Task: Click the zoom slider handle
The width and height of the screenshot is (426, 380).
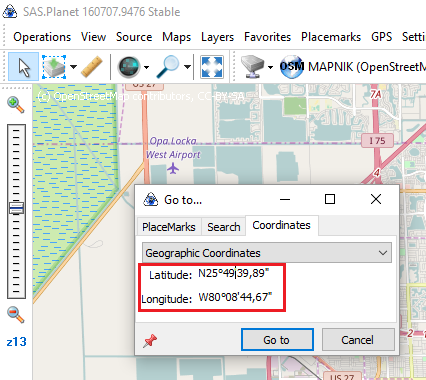Action: 16,208
